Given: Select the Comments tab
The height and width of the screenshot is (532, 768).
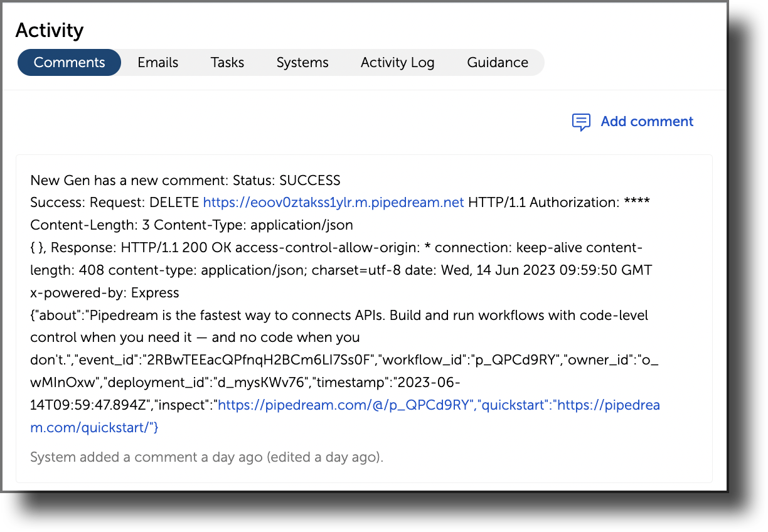Looking at the screenshot, I should [x=69, y=62].
